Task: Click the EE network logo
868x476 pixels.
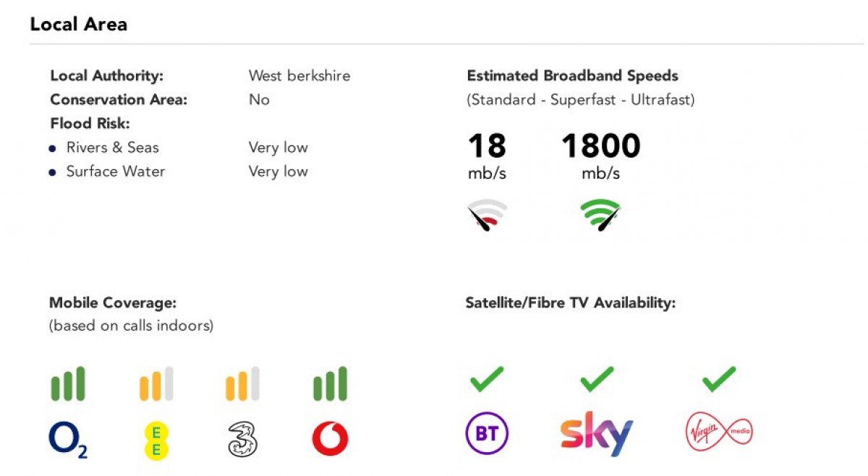Action: click(156, 441)
